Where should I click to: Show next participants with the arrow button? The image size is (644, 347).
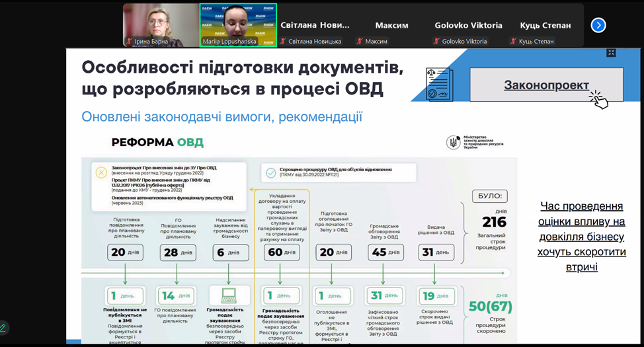coord(598,26)
